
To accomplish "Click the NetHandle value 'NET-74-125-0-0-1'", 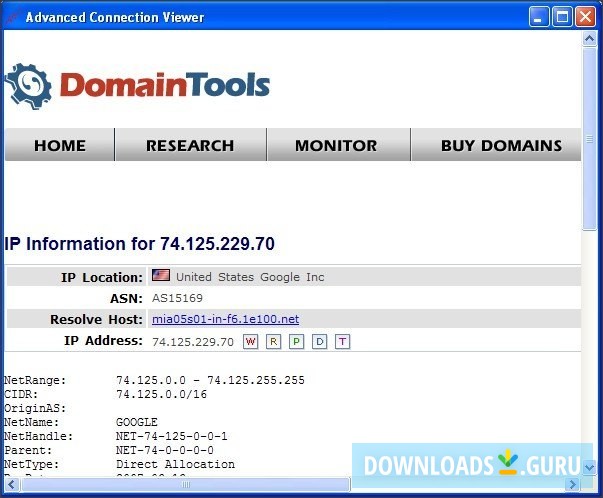I will pyautogui.click(x=172, y=436).
